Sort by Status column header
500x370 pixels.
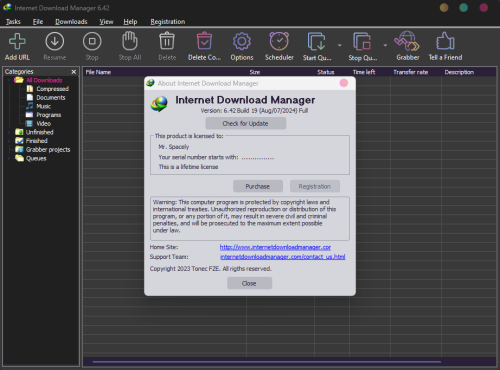coord(326,72)
